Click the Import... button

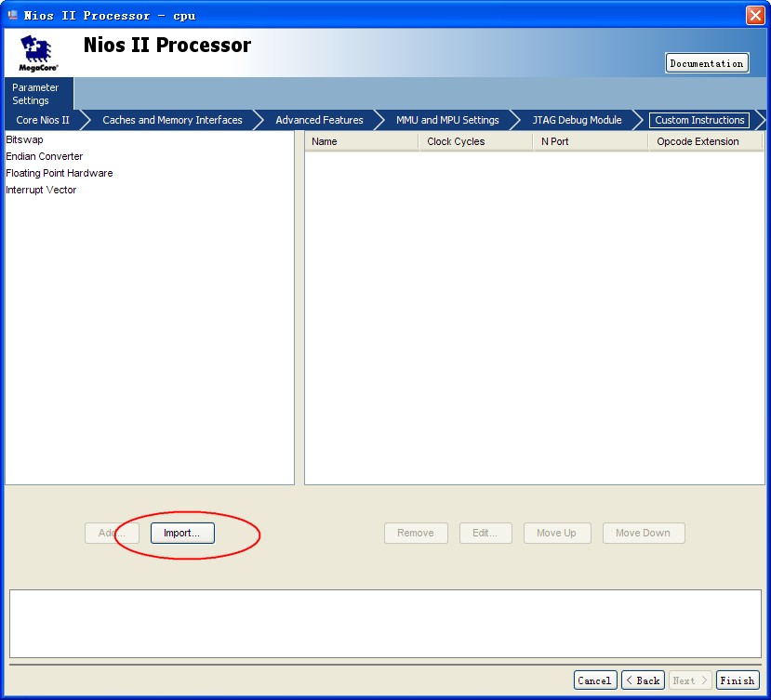click(182, 533)
